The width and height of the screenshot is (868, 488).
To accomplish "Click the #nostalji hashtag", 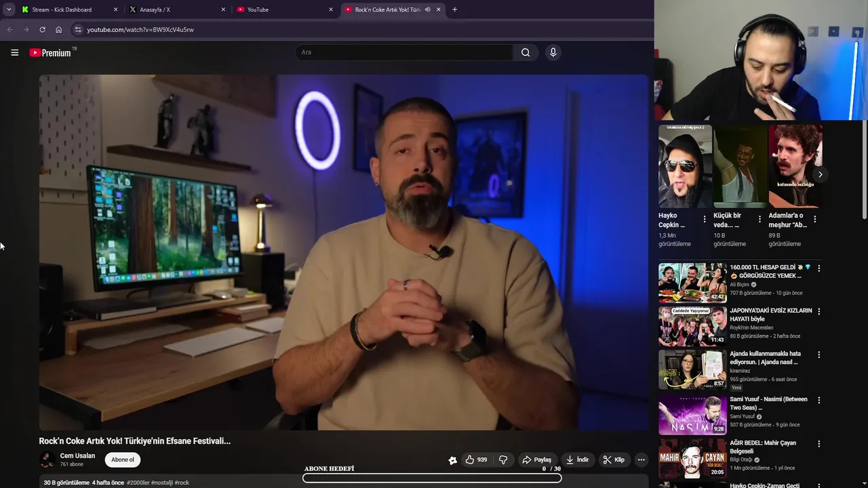I will 163,483.
